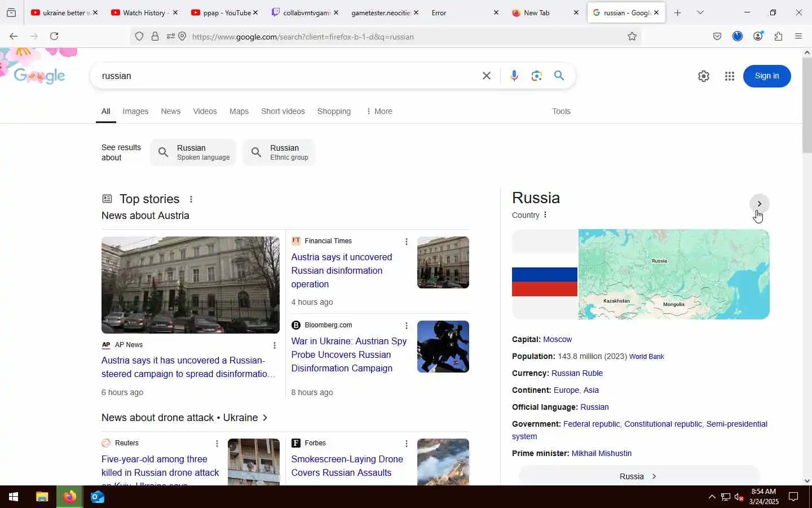Click the Google search input field
The width and height of the screenshot is (812, 508).
pyautogui.click(x=288, y=76)
